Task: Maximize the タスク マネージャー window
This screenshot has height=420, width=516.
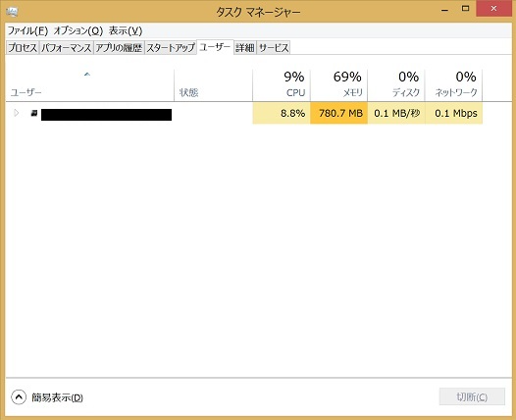Action: click(465, 9)
